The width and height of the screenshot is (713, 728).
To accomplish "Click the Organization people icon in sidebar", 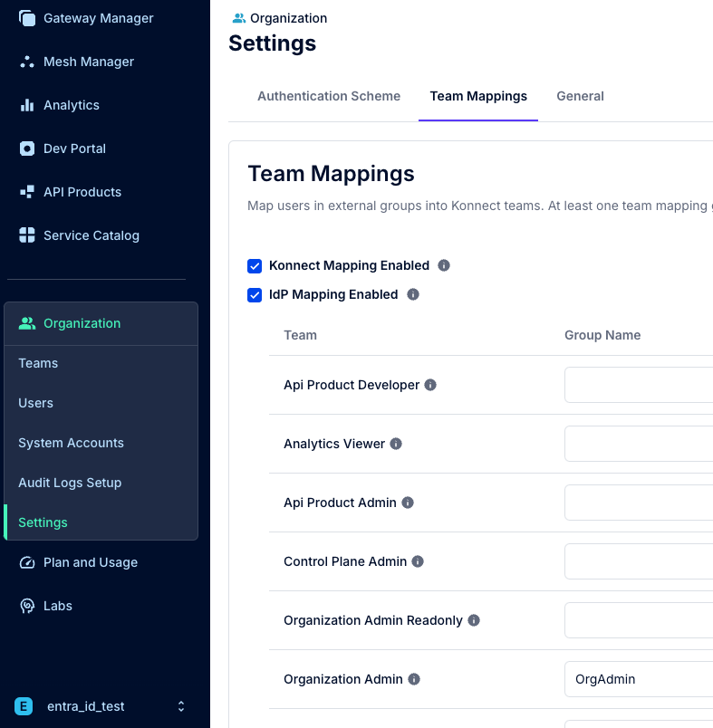I will pyautogui.click(x=27, y=323).
